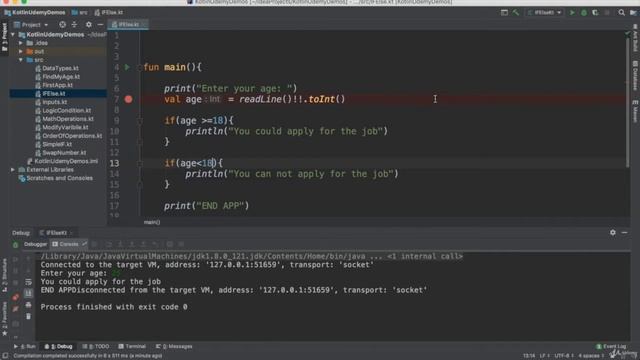
Task: Open the Event Log button
Action: click(611, 347)
